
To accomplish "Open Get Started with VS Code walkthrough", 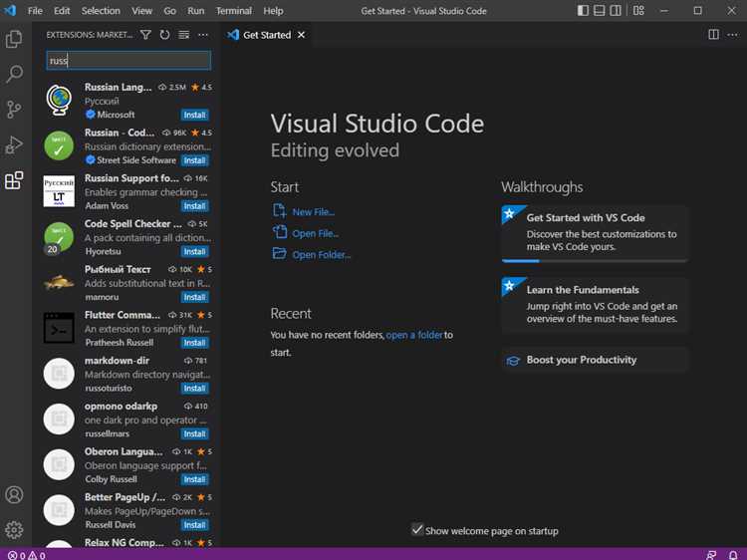I will (595, 233).
